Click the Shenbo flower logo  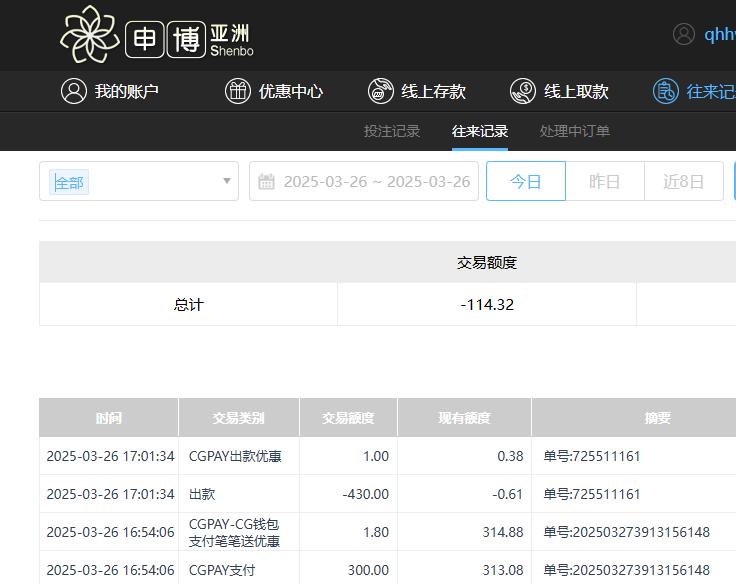[90, 35]
